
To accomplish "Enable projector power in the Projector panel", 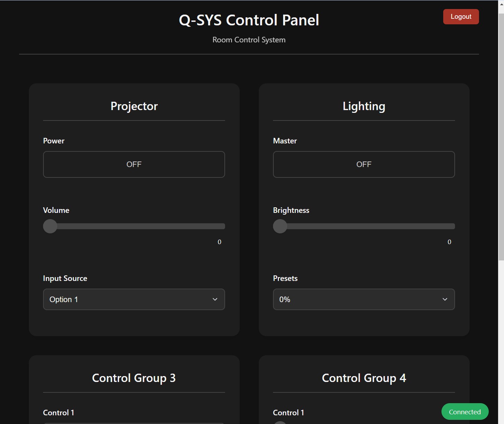I will (x=134, y=164).
